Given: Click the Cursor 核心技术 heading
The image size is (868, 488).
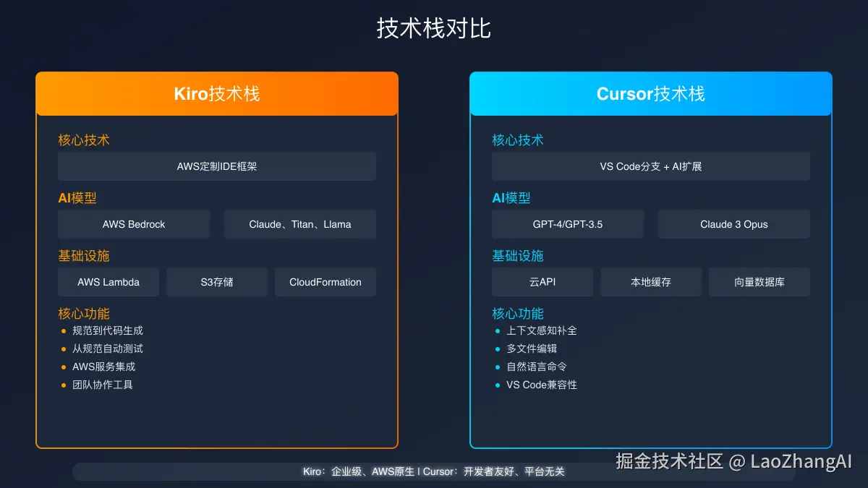Looking at the screenshot, I should 518,140.
